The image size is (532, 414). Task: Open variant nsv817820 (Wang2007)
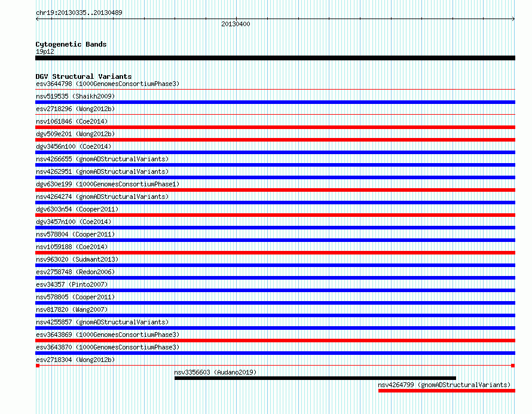click(72, 309)
